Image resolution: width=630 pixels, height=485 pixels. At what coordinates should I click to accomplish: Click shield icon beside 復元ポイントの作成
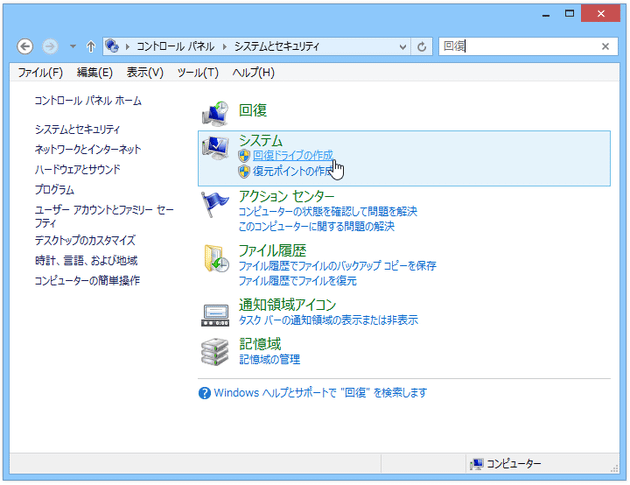tap(244, 172)
